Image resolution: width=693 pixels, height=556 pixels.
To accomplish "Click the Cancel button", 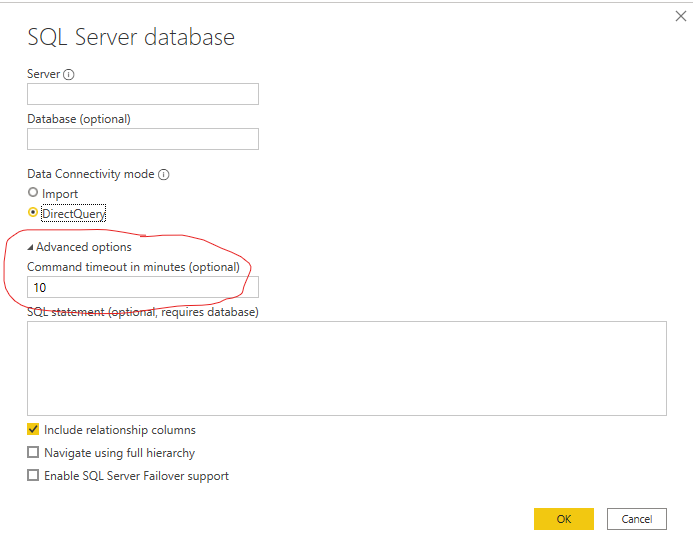I will click(x=636, y=519).
